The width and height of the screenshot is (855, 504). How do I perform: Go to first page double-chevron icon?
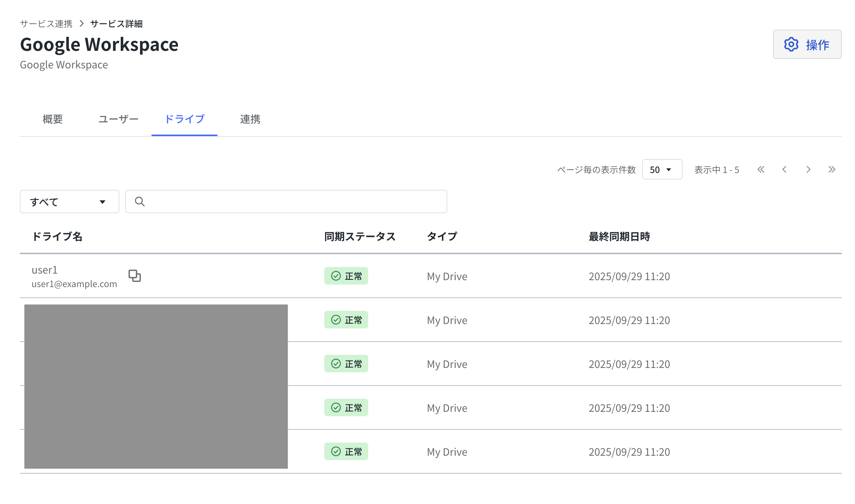pos(761,169)
